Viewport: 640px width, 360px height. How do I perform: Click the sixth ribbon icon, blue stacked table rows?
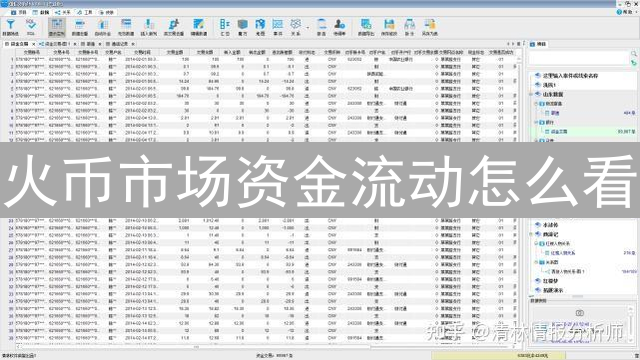pos(126,27)
